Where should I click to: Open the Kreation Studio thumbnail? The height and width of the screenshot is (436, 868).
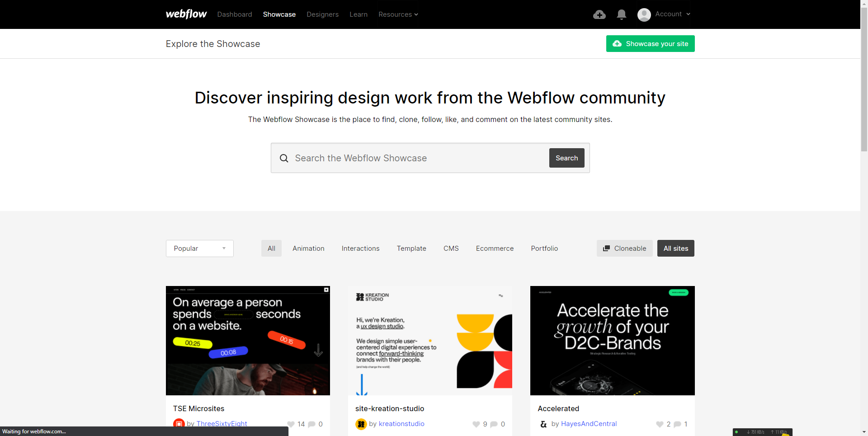coord(430,341)
